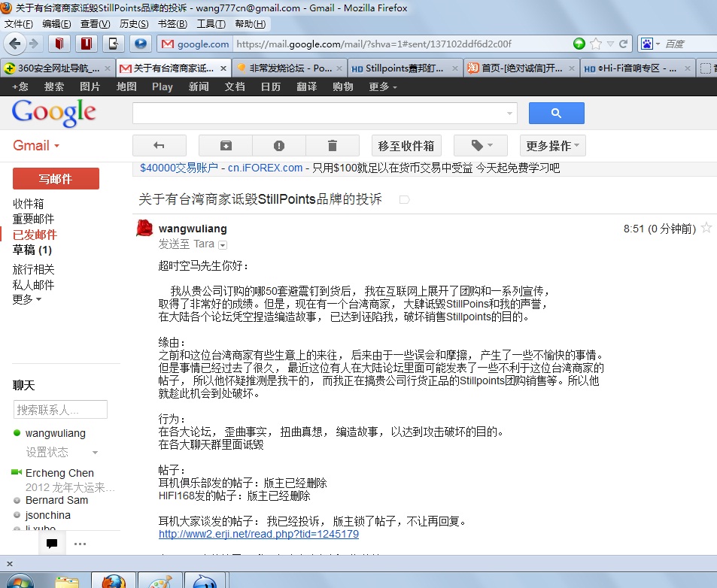Click the paint palette taskbar icon
Screen dimensions: 717x588
(x=160, y=581)
